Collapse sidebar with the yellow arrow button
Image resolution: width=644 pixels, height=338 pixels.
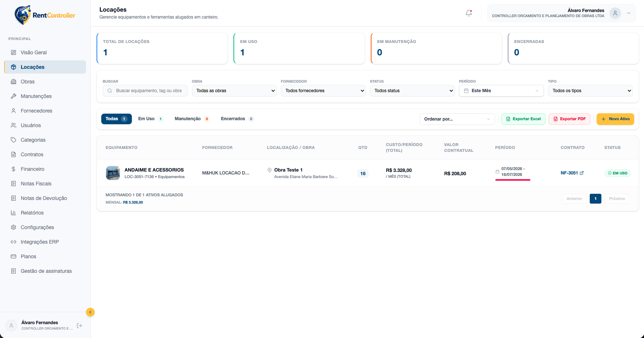click(90, 312)
